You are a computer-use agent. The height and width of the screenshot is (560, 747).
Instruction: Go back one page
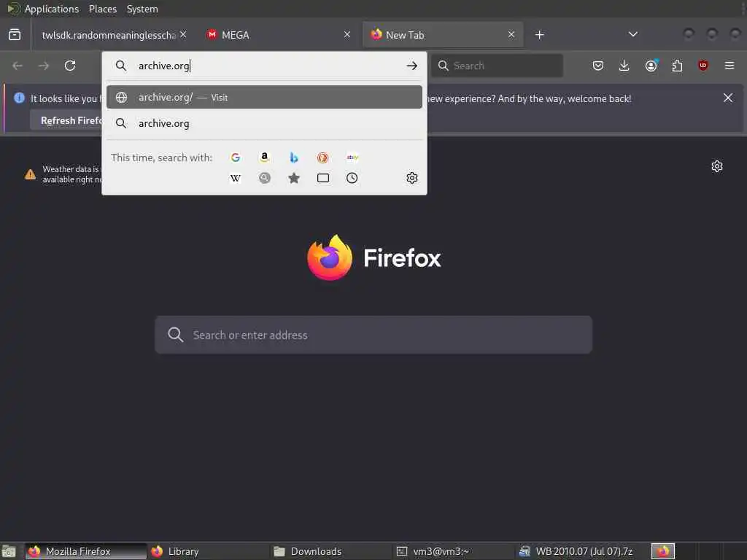pyautogui.click(x=18, y=66)
